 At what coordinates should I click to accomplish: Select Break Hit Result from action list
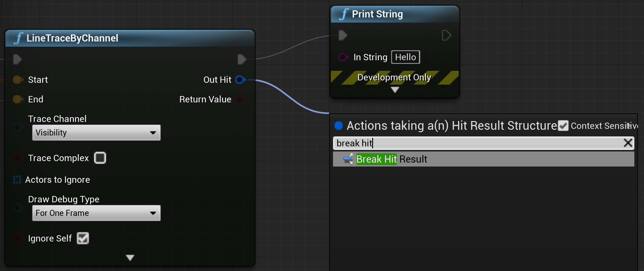point(392,159)
